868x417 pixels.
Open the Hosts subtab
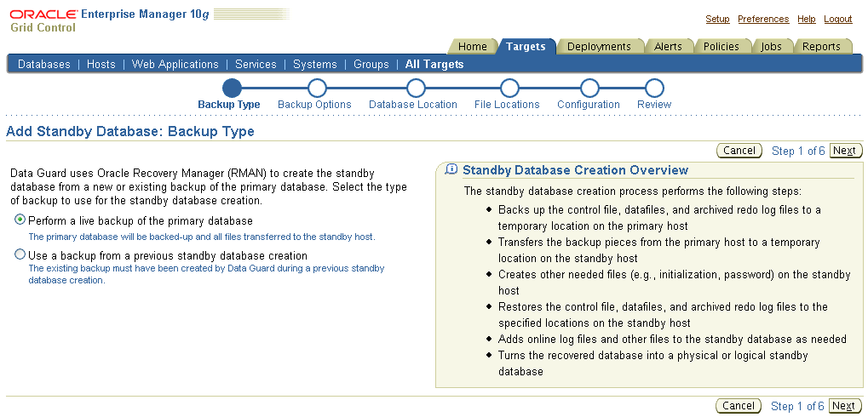click(x=101, y=65)
